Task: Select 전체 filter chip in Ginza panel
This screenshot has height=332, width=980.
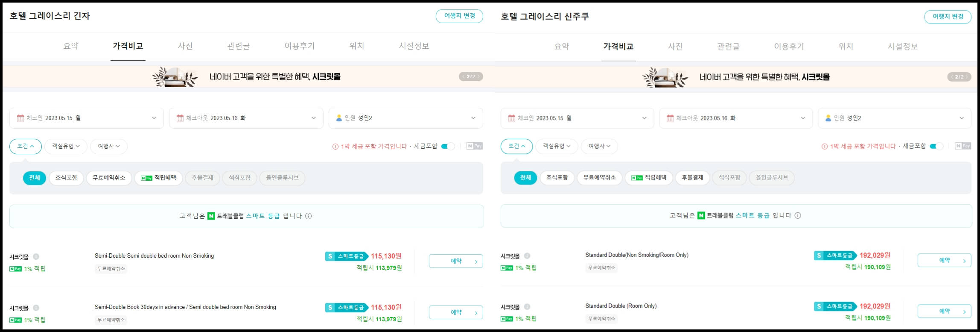Action: 35,178
